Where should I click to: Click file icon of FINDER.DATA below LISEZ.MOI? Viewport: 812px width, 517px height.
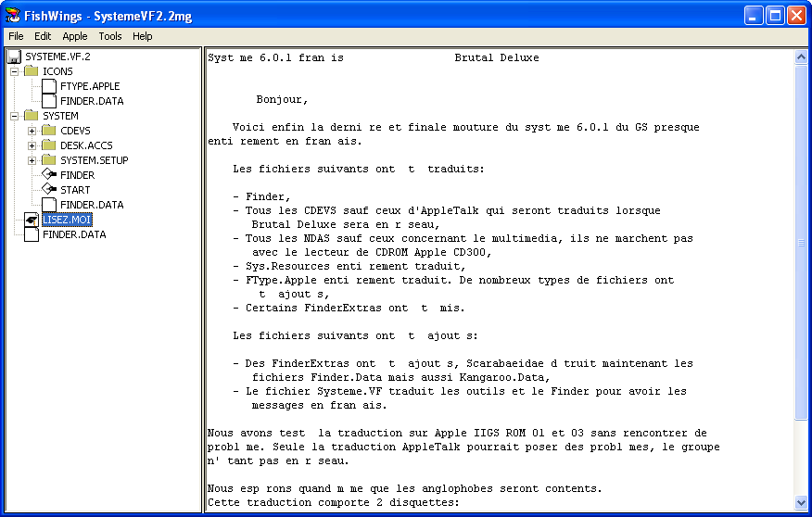(x=32, y=234)
